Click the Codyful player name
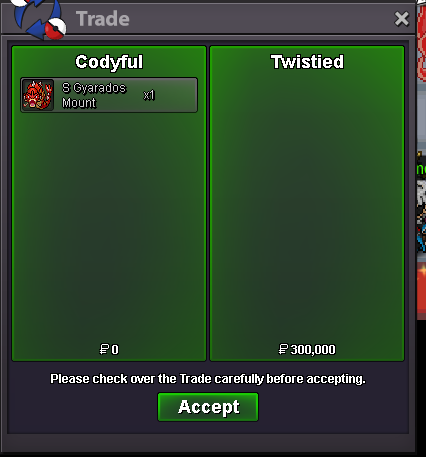The image size is (426, 457). pyautogui.click(x=109, y=62)
